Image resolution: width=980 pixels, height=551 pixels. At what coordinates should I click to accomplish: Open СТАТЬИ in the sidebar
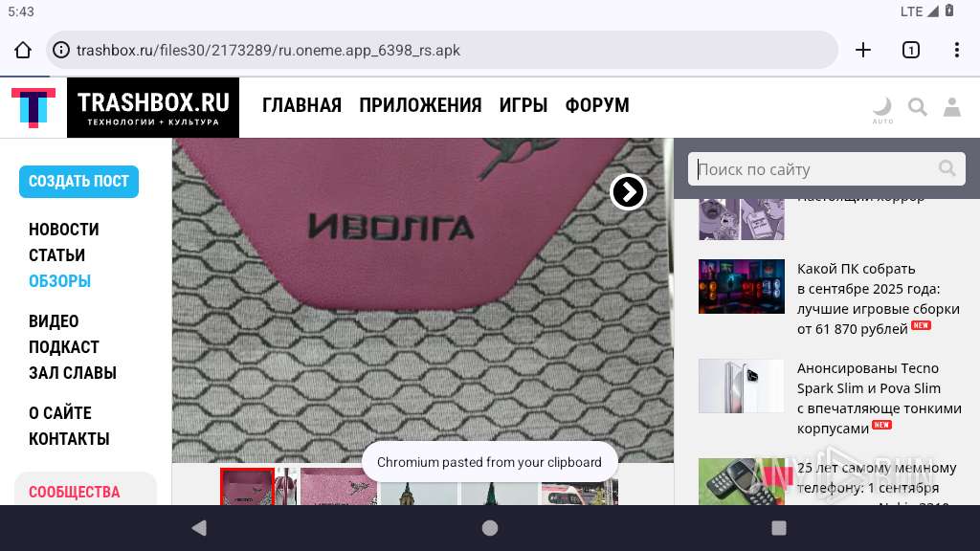(56, 254)
